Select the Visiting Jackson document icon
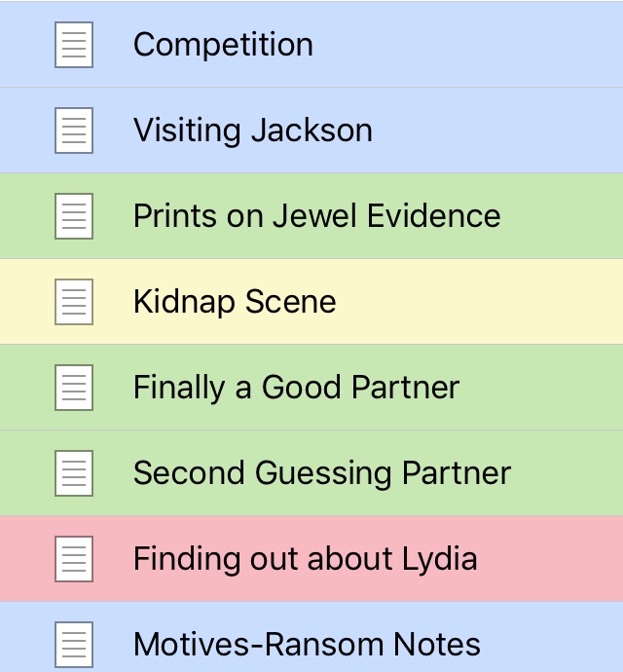Viewport: 623px width, 672px height. click(x=74, y=131)
